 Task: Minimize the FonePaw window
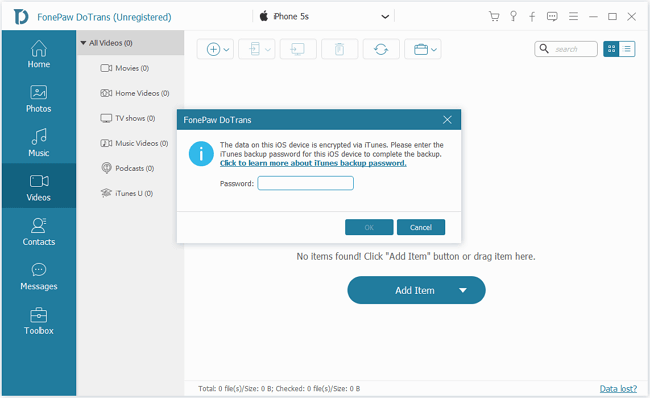pos(593,17)
